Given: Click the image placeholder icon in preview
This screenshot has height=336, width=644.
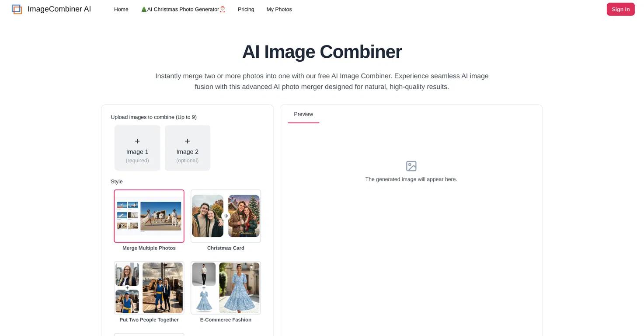Looking at the screenshot, I should (411, 166).
